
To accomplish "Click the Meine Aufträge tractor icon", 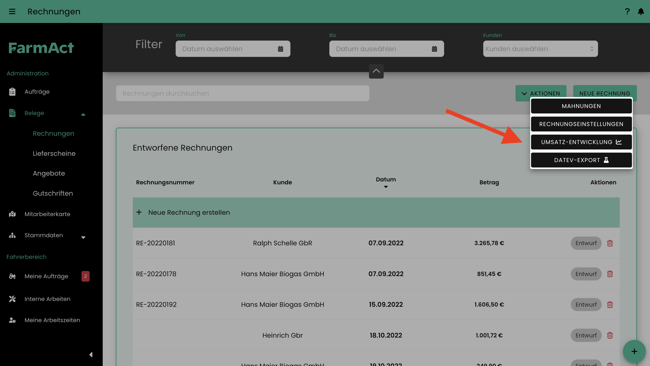I will tap(12, 276).
